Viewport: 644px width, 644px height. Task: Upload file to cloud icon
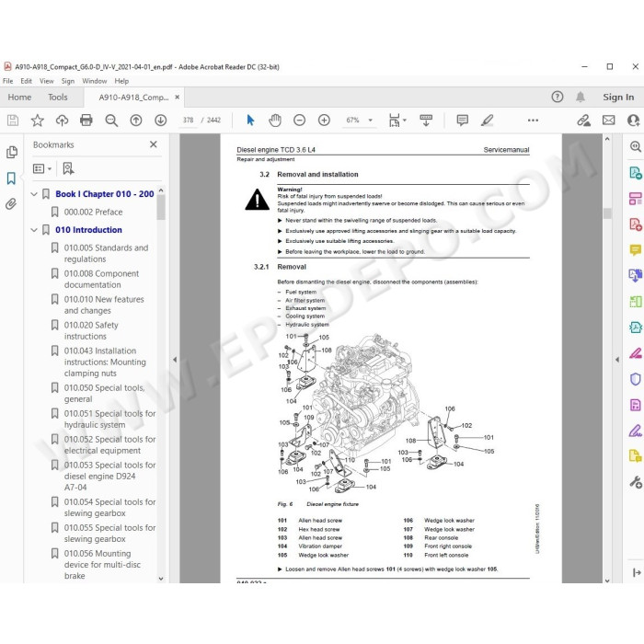tap(62, 121)
